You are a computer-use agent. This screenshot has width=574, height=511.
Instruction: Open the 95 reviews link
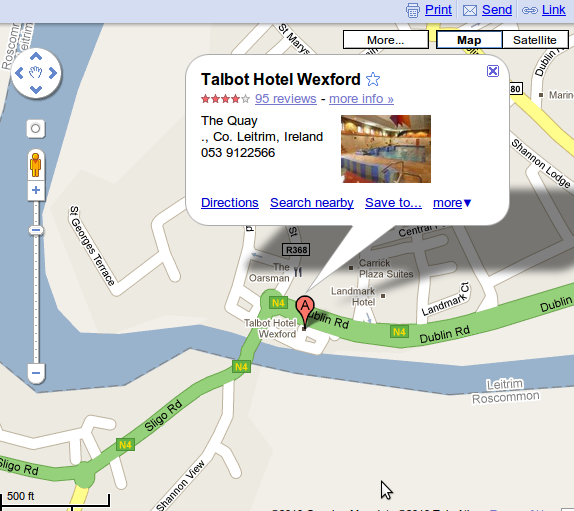[286, 98]
